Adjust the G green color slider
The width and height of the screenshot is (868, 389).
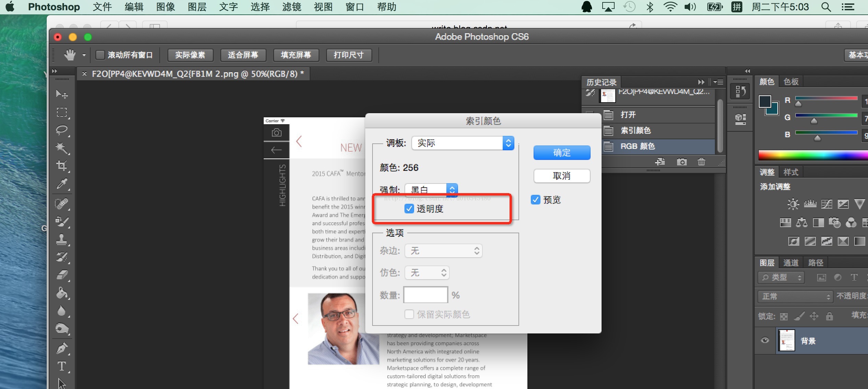coord(814,121)
